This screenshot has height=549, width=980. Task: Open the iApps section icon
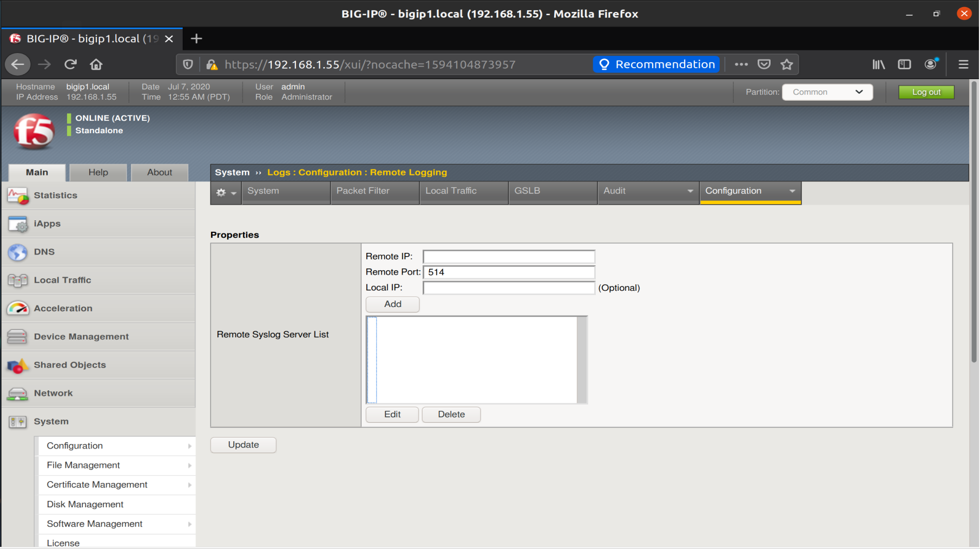pos(18,224)
